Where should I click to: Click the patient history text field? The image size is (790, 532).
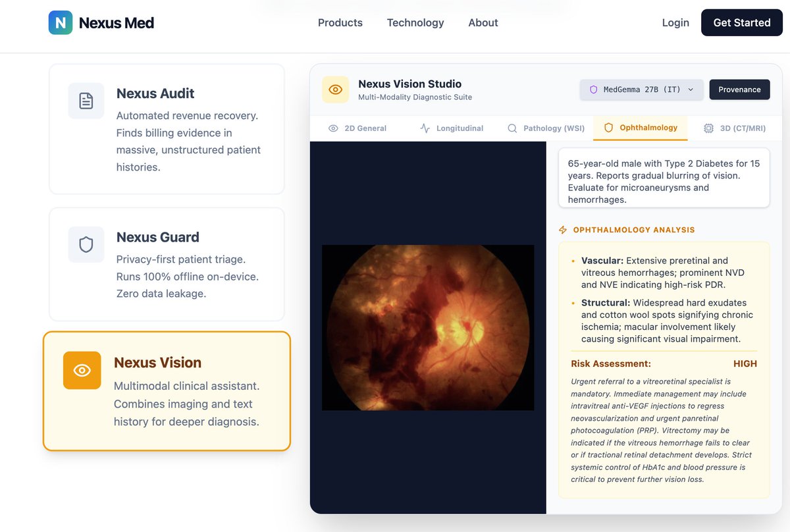[x=664, y=178]
